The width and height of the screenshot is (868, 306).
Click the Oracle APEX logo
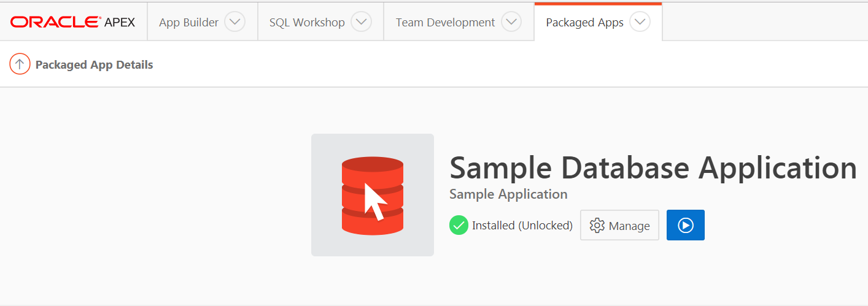pyautogui.click(x=72, y=22)
